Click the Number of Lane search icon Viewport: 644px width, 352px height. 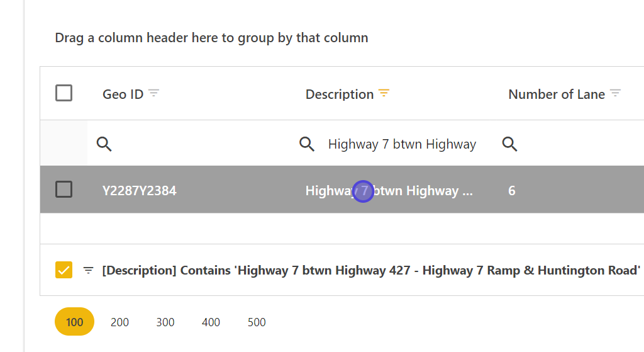coord(510,144)
